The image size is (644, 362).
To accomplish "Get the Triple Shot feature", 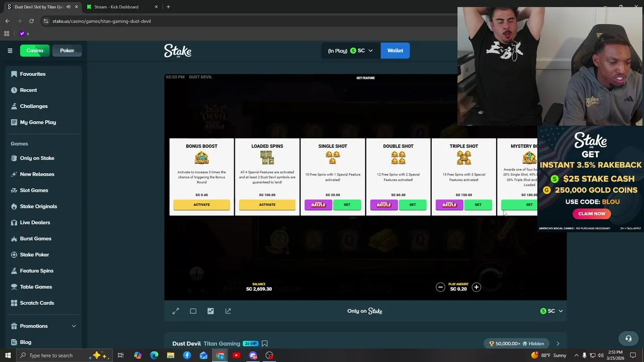I will 478,205.
